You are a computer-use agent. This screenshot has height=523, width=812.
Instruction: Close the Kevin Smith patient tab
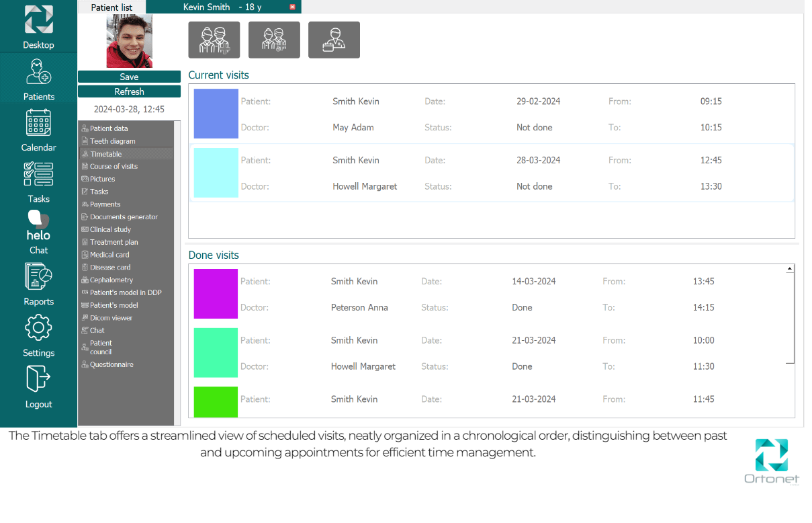pos(292,7)
